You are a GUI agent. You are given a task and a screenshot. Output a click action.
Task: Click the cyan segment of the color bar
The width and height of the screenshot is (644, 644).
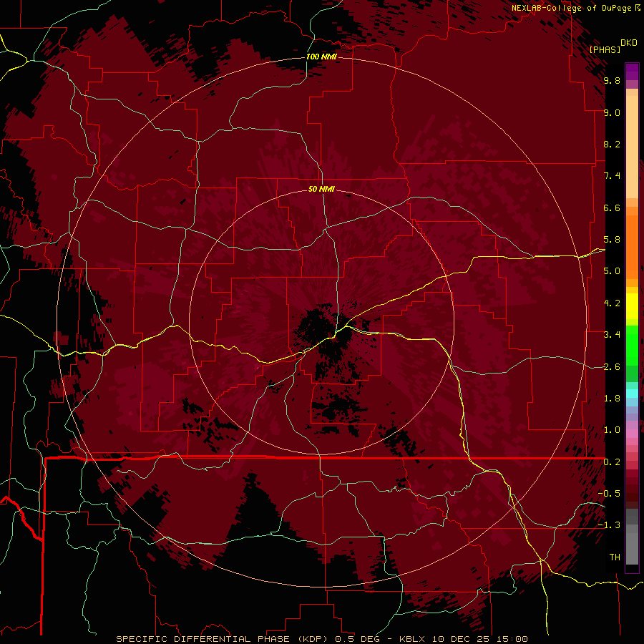click(632, 394)
